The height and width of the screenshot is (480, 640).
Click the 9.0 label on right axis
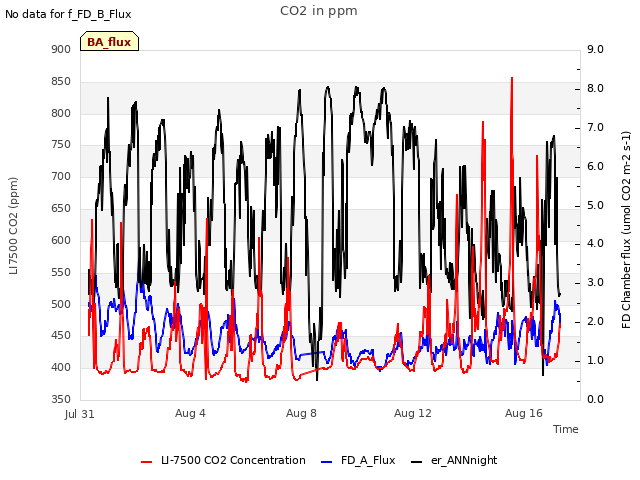pyautogui.click(x=596, y=49)
